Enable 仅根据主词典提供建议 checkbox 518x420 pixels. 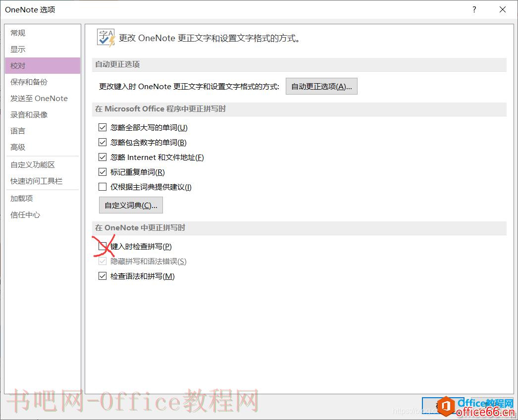[103, 187]
